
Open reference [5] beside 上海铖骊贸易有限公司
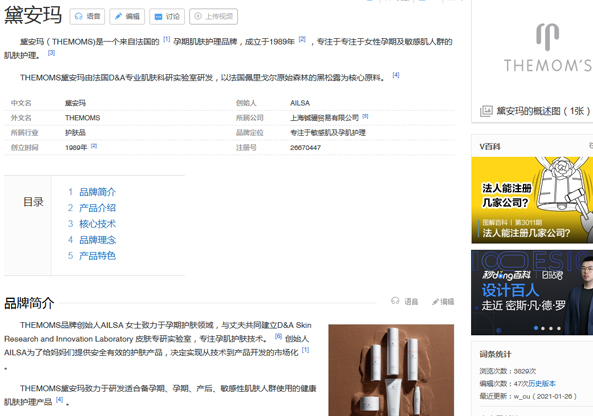click(x=365, y=116)
